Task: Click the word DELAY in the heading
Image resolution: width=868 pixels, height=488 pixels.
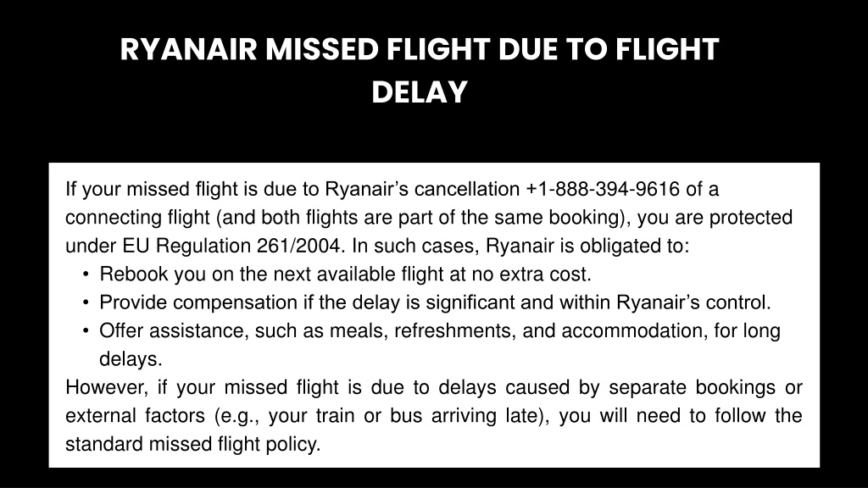Action: pyautogui.click(x=419, y=91)
